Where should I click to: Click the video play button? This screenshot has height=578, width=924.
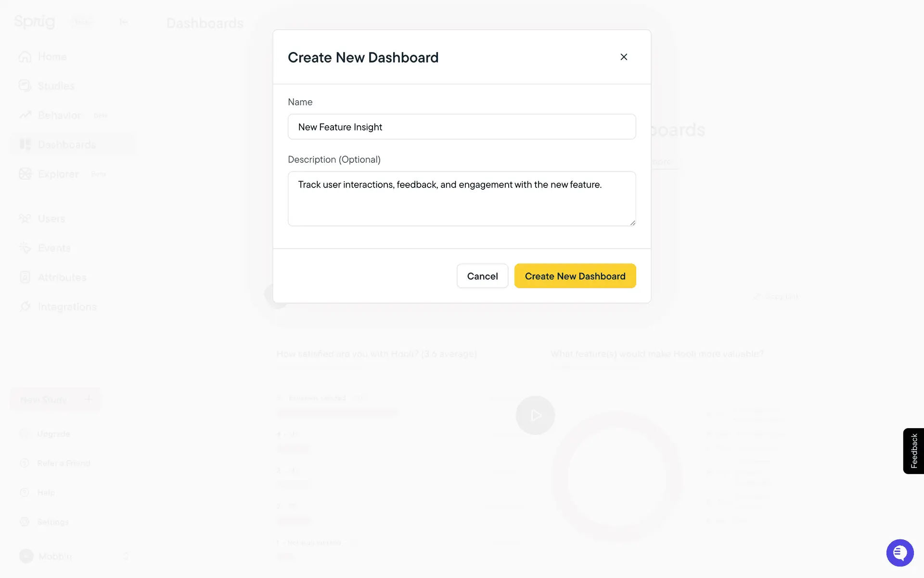(535, 415)
